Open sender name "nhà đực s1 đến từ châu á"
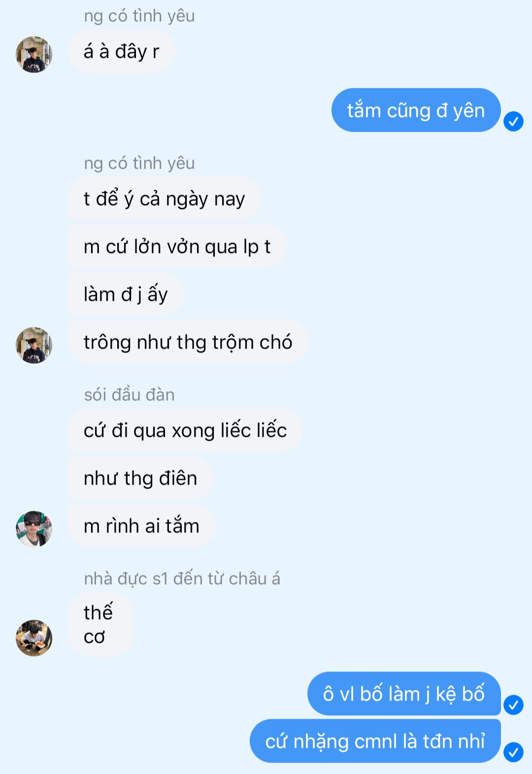 [x=182, y=578]
